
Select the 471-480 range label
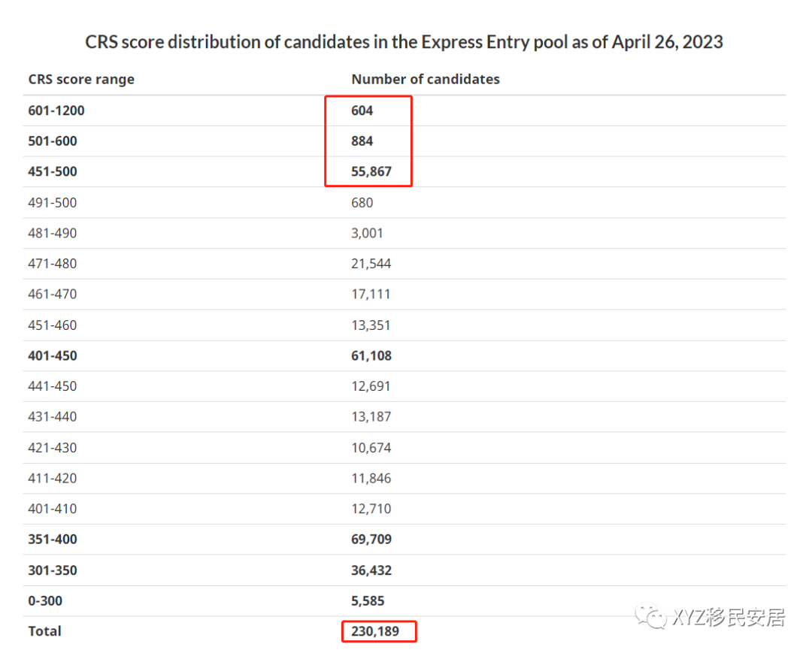[53, 264]
